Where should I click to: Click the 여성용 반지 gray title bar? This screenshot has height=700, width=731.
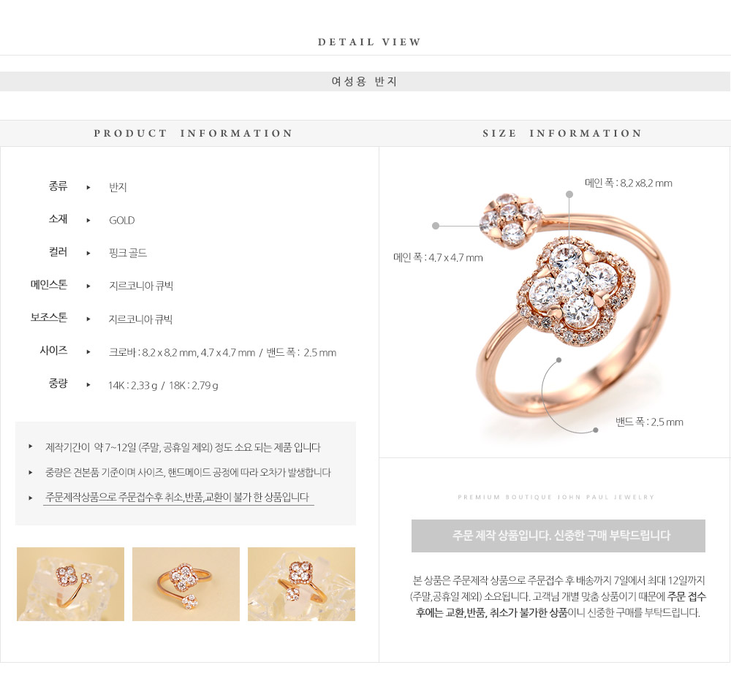(365, 82)
